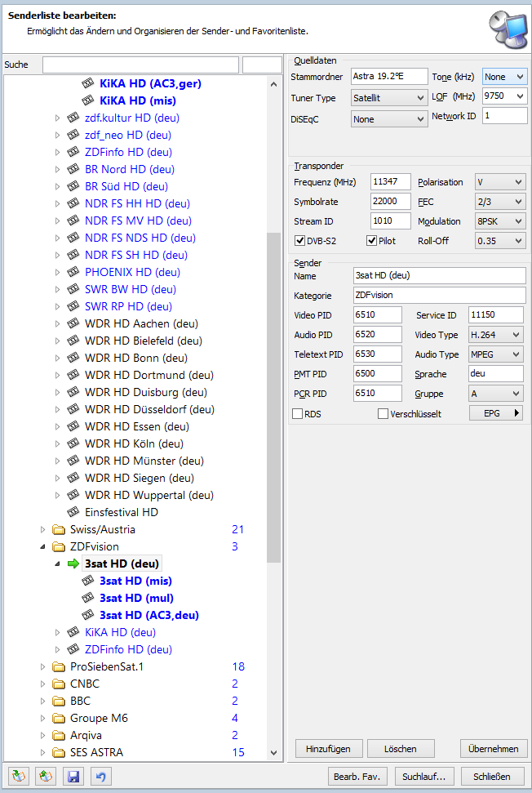Click the film icon beside ZDFinfo HD (deu) under ZDFvision
Viewport: 532px width, 793px height.
click(73, 649)
